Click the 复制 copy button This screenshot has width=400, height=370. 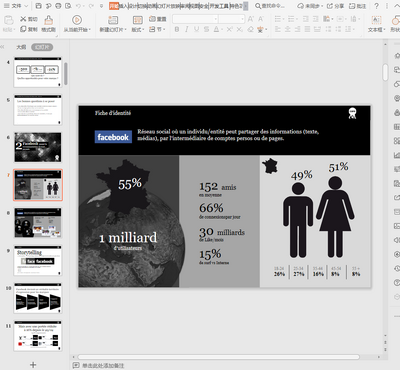click(29, 29)
